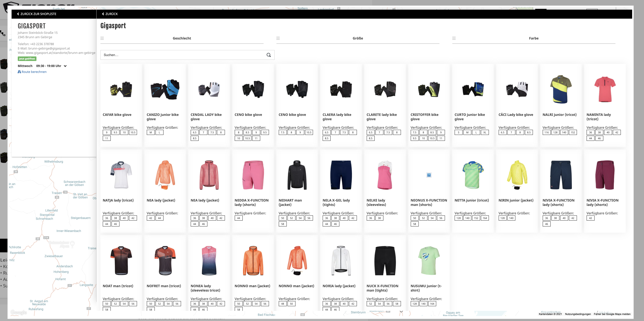
Task: Open NEIHART man jacket image
Action: pyautogui.click(x=297, y=175)
